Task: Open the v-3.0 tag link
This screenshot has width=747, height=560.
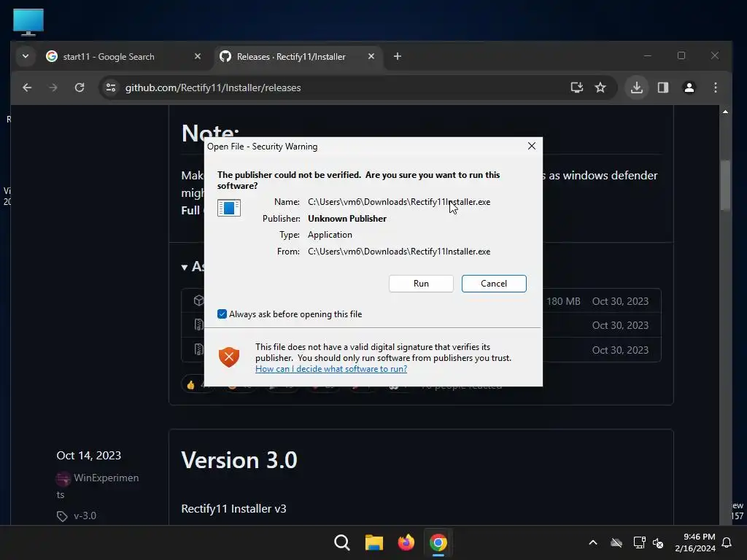Action: 85,516
